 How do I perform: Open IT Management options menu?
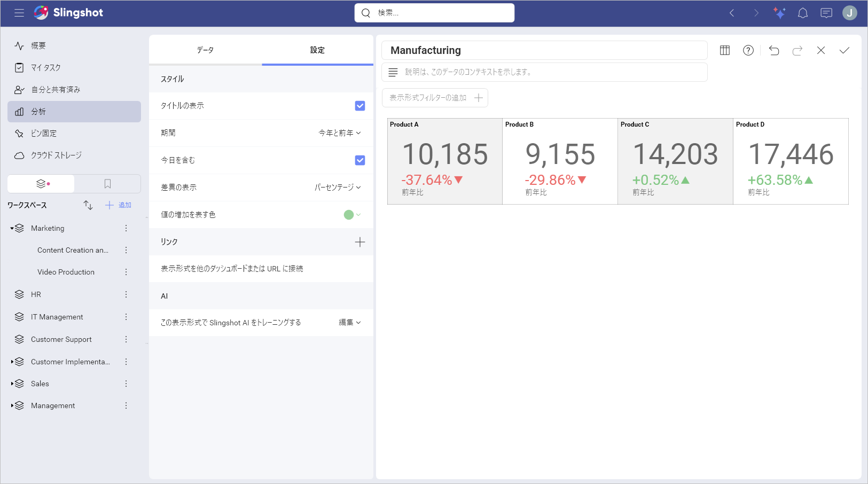coord(126,317)
